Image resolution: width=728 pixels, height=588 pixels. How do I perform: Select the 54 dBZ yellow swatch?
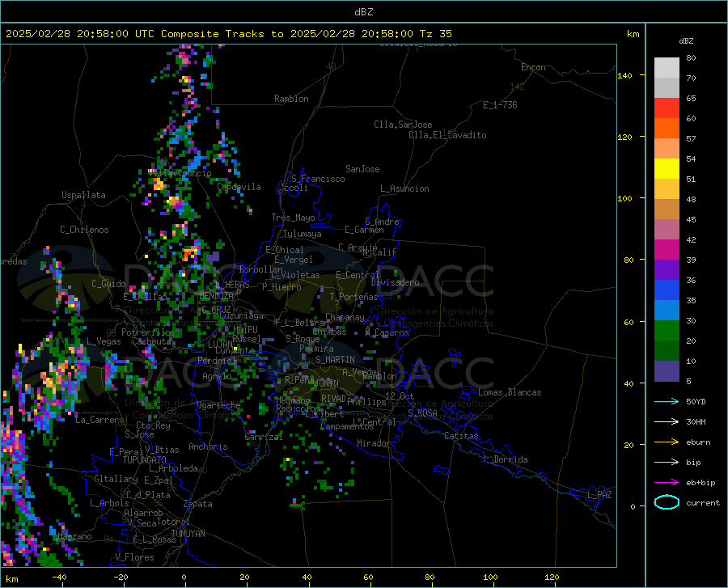click(667, 169)
